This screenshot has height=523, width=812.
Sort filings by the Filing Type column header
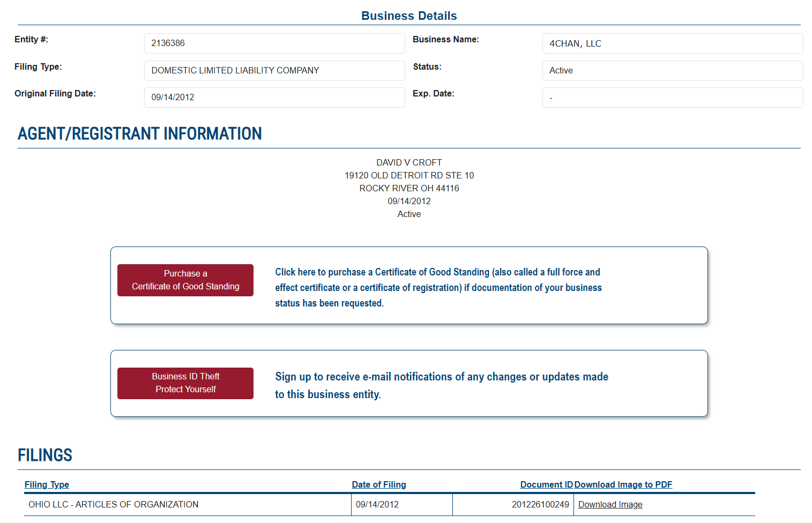pyautogui.click(x=47, y=484)
